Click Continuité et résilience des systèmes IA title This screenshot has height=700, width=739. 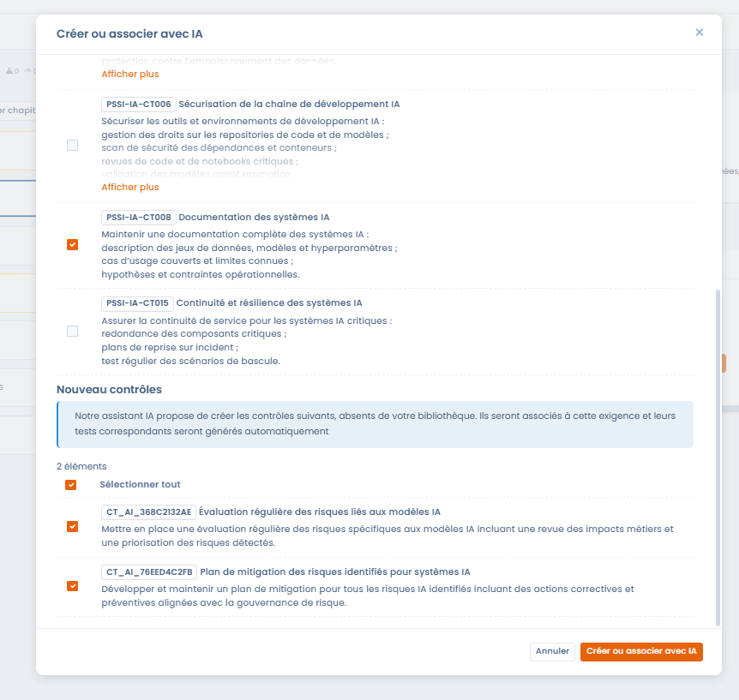pos(269,303)
